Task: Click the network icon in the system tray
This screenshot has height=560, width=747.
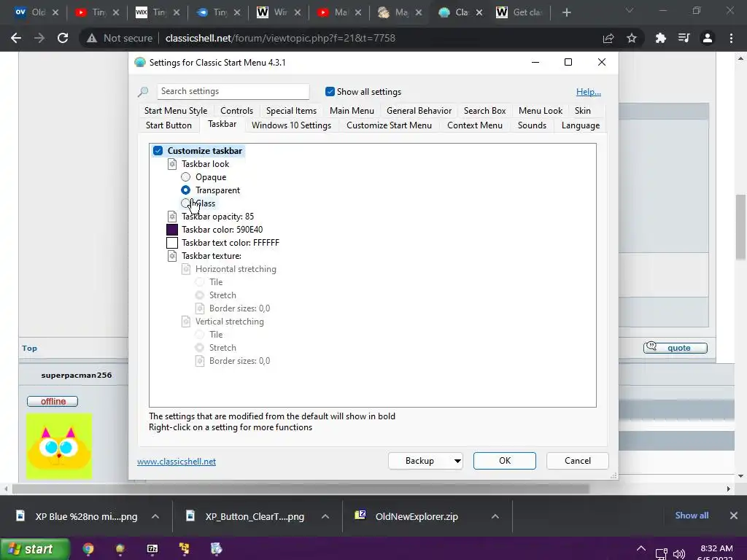Action: click(661, 554)
